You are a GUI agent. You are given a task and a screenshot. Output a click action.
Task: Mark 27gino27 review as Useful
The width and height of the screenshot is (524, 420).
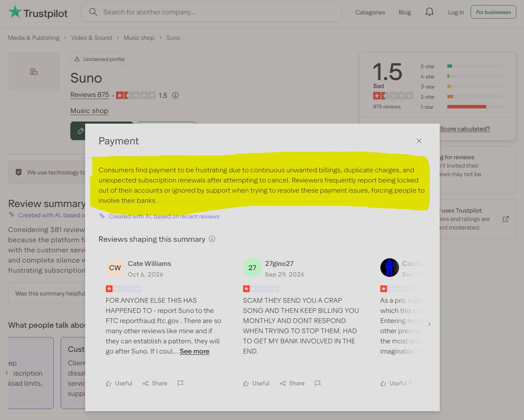point(256,383)
